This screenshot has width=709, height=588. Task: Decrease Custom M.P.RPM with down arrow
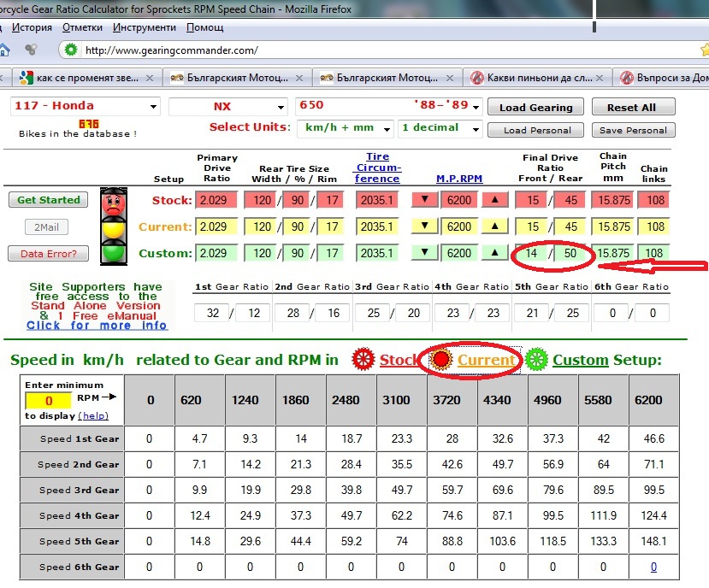coord(423,254)
